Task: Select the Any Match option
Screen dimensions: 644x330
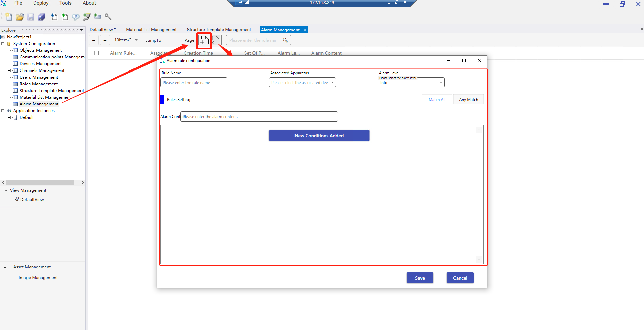Action: click(469, 100)
